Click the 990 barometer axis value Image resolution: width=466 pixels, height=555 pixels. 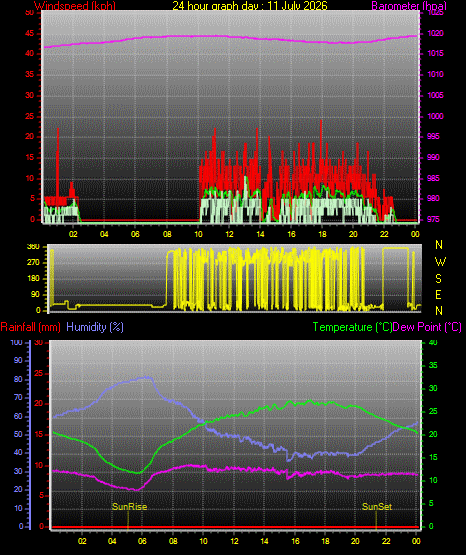pyautogui.click(x=434, y=157)
